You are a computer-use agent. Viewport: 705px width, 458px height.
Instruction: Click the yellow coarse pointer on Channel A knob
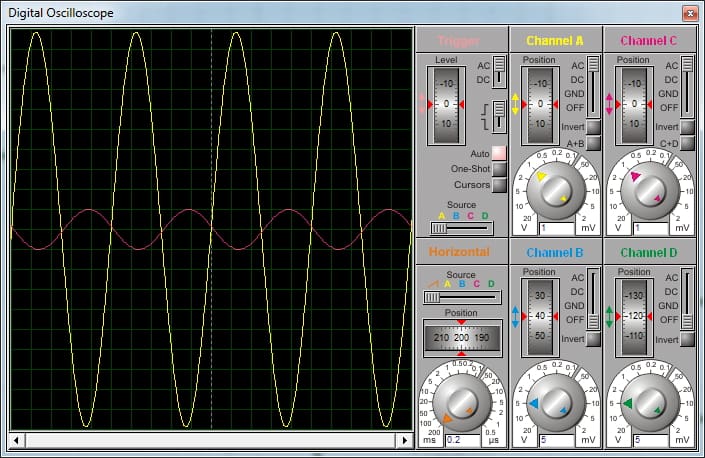tap(541, 176)
